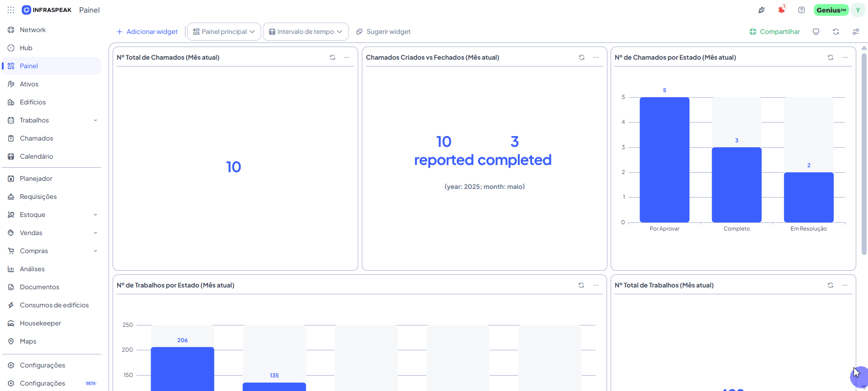Viewport: 868px width, 391px height.
Task: Open options for Nº Total de Trabalhos
Action: click(x=845, y=285)
